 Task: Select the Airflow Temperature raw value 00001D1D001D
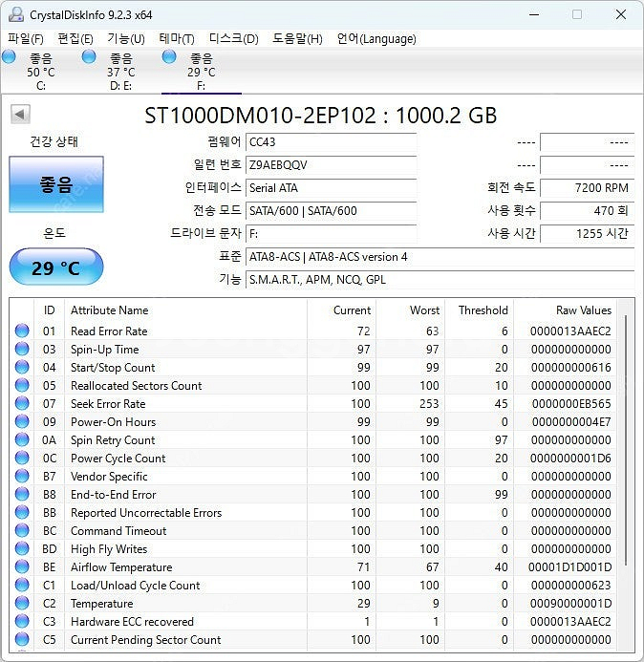[569, 567]
